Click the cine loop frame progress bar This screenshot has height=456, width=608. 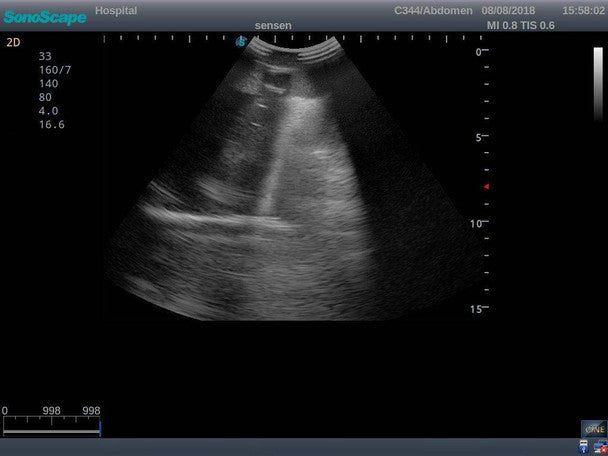51,431
